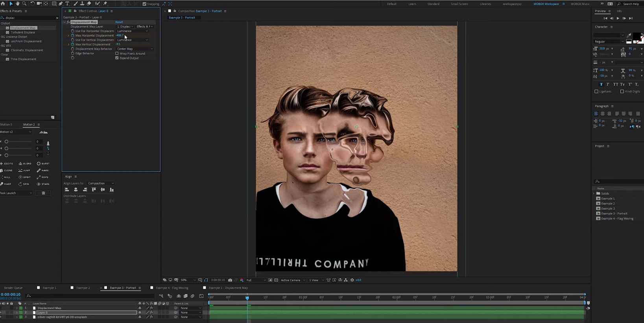
Task: Open the Render Queue tab
Action: pos(13,288)
